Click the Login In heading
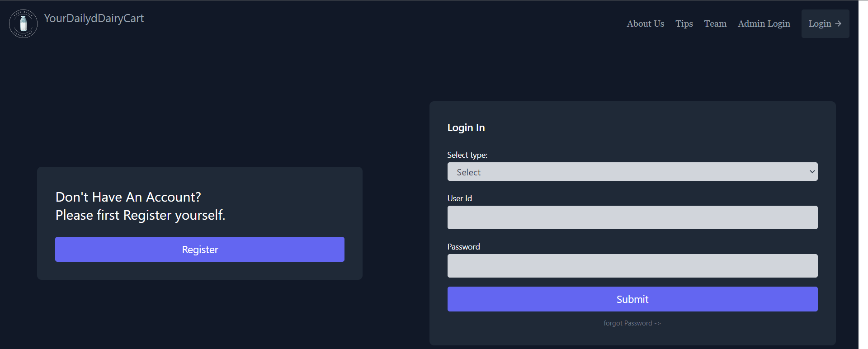 point(466,127)
